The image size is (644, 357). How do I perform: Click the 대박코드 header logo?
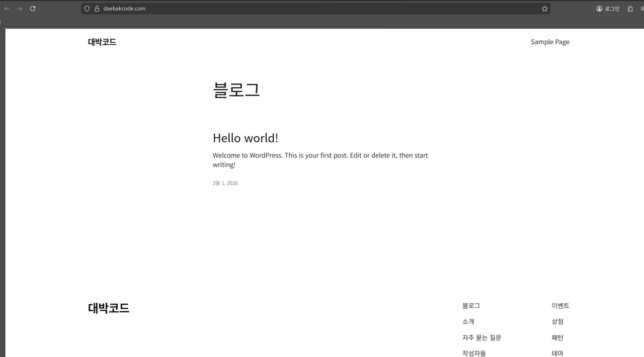[x=102, y=42]
